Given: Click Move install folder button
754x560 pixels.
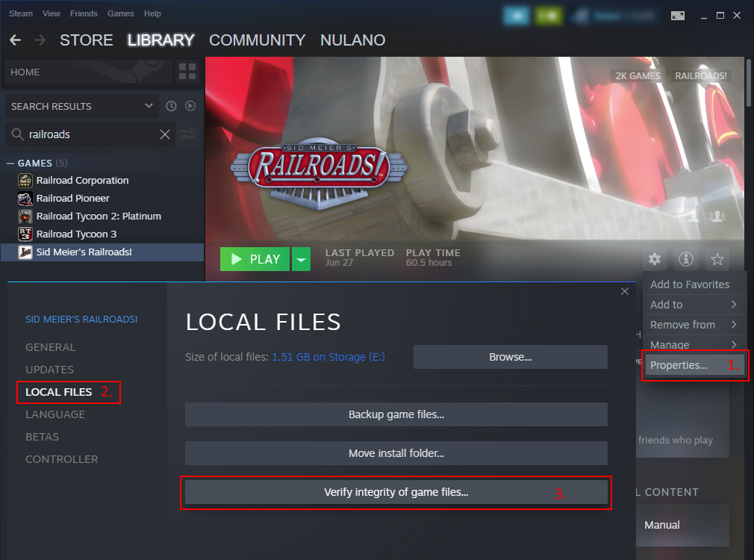Looking at the screenshot, I should coord(396,453).
